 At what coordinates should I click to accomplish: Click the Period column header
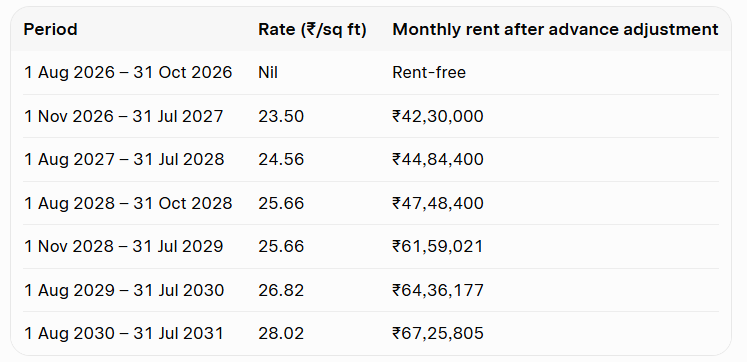(50, 30)
